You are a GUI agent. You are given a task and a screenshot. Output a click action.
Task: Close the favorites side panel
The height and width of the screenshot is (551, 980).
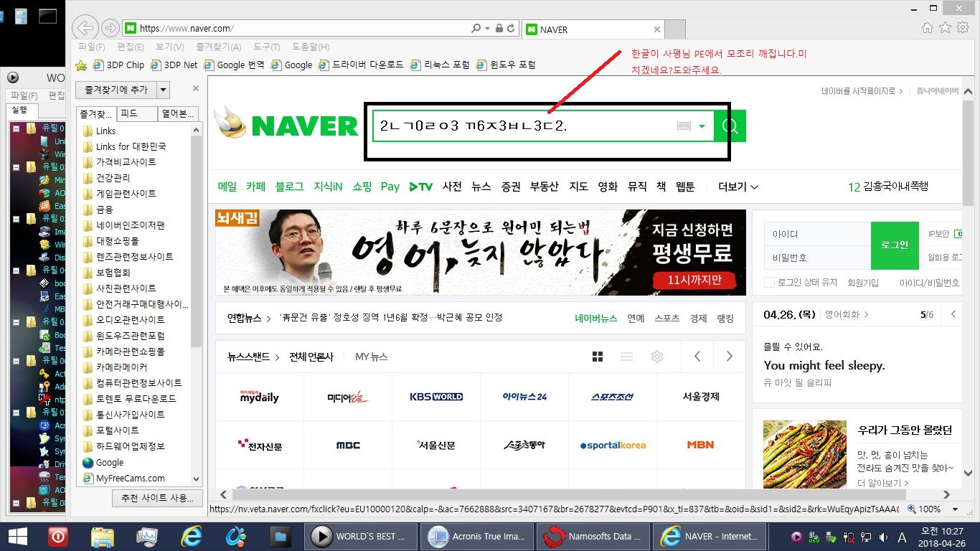(x=196, y=89)
